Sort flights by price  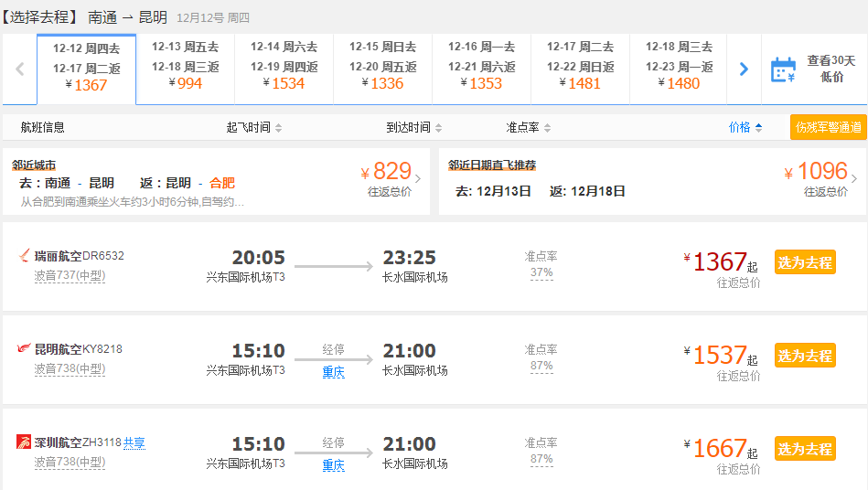pos(745,128)
